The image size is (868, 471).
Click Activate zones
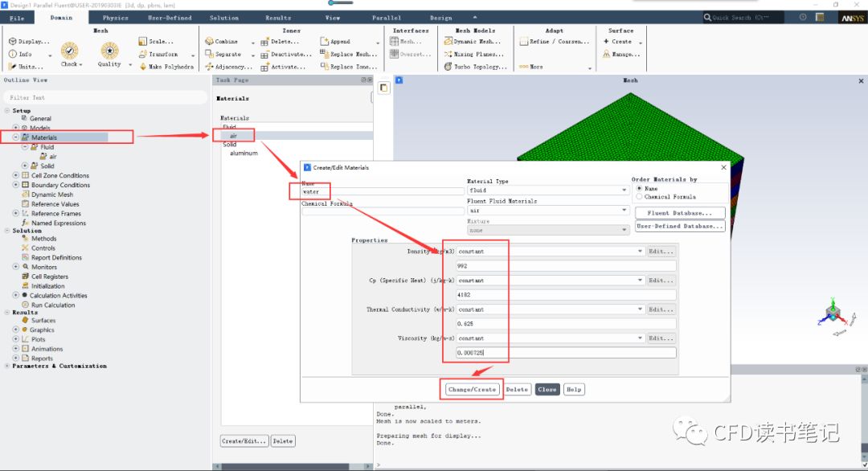click(x=283, y=67)
